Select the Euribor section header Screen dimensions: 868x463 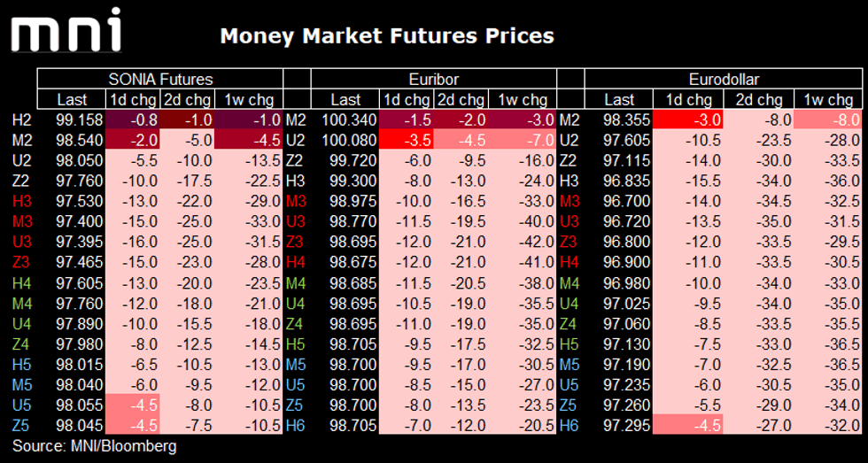tap(434, 79)
